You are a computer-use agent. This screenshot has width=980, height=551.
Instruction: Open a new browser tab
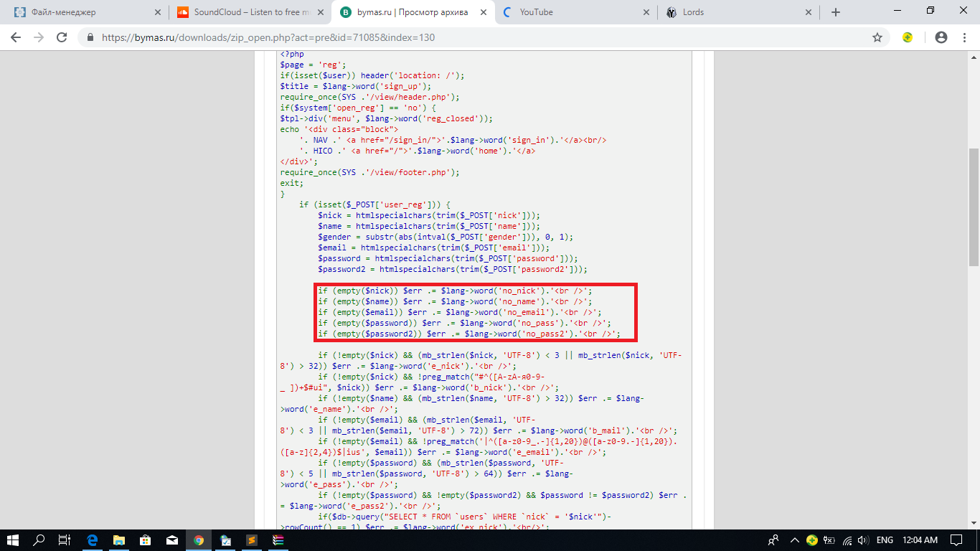pyautogui.click(x=835, y=12)
